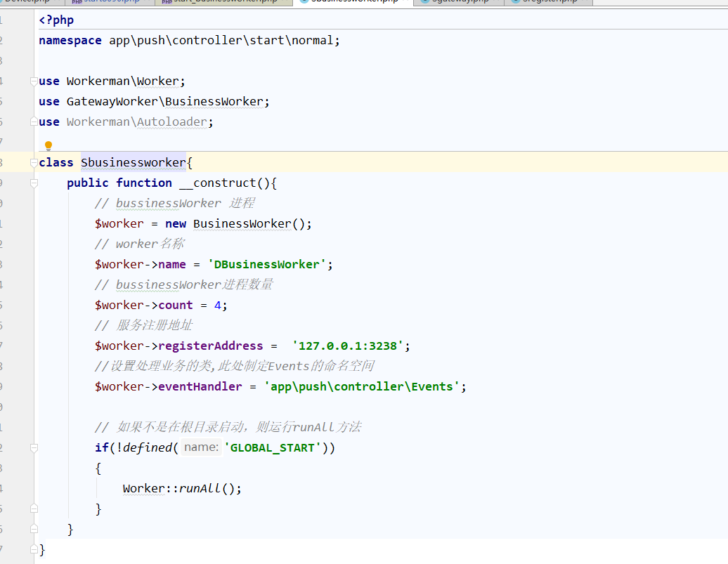Click the 'name:' parameter hint
This screenshot has width=728, height=564.
click(x=201, y=447)
